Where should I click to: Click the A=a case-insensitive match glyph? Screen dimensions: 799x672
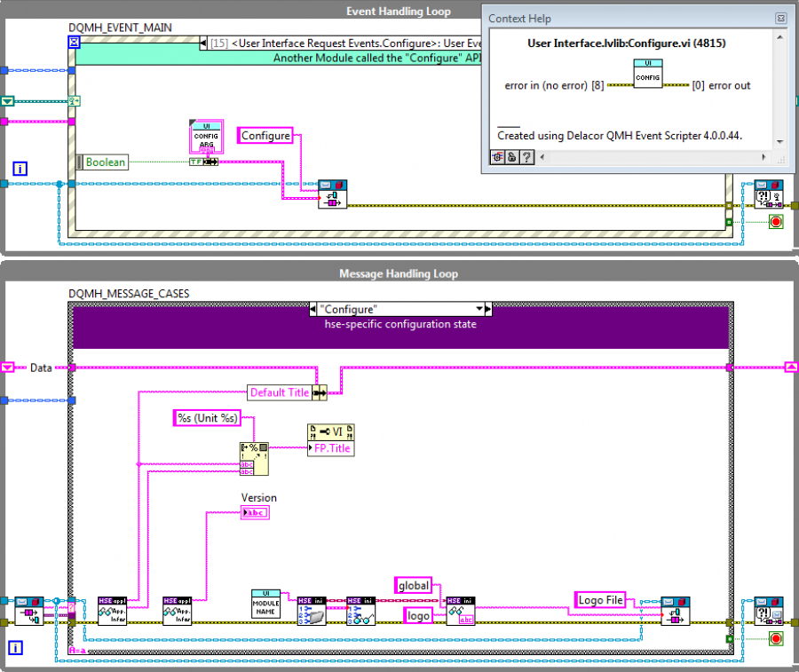[x=77, y=651]
